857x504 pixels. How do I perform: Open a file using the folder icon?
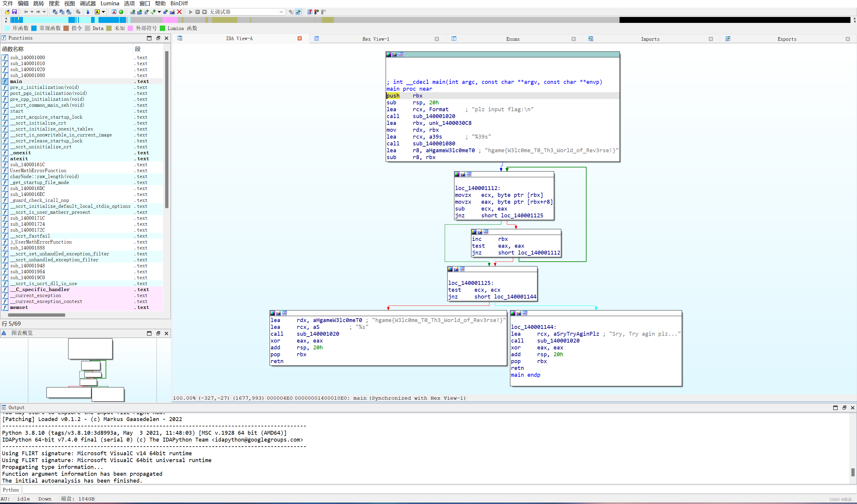click(x=7, y=12)
